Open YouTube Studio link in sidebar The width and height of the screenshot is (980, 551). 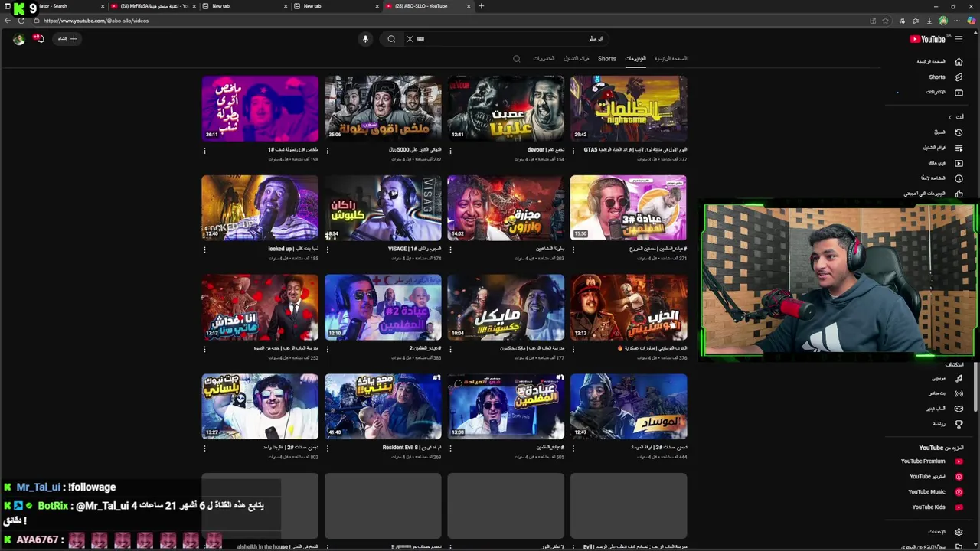pos(927,477)
